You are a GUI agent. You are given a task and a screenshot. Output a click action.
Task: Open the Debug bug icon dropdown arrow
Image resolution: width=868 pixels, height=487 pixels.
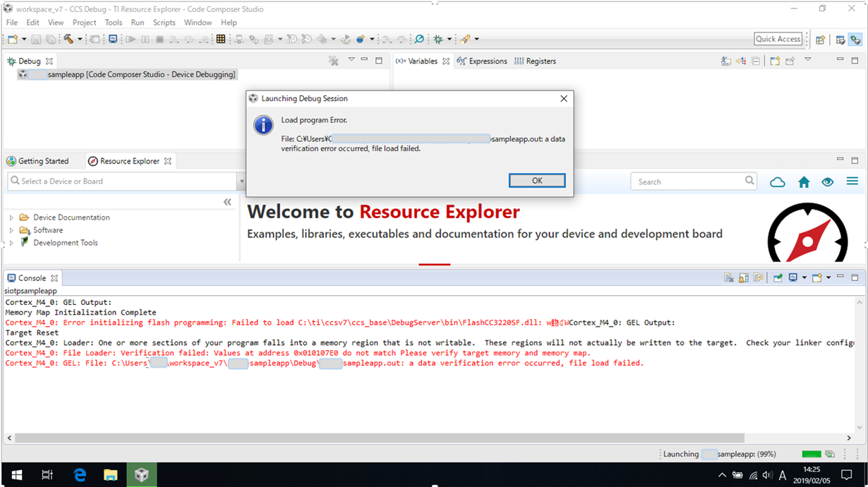tap(449, 39)
